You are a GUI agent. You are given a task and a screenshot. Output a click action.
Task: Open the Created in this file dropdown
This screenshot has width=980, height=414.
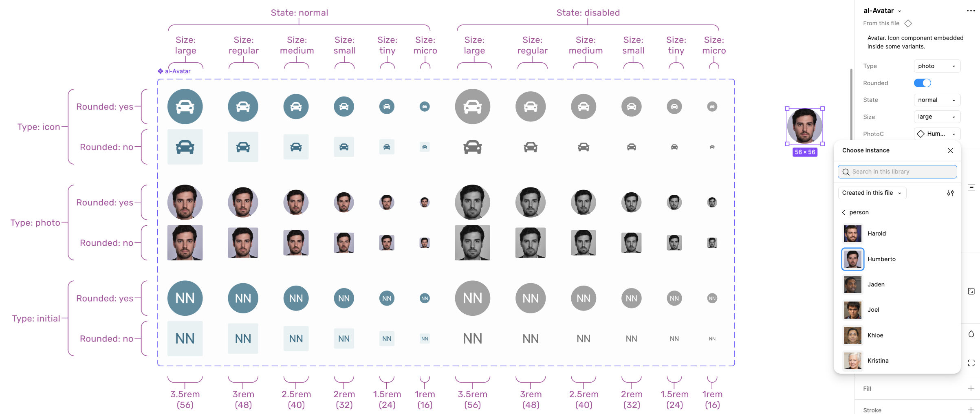(872, 193)
